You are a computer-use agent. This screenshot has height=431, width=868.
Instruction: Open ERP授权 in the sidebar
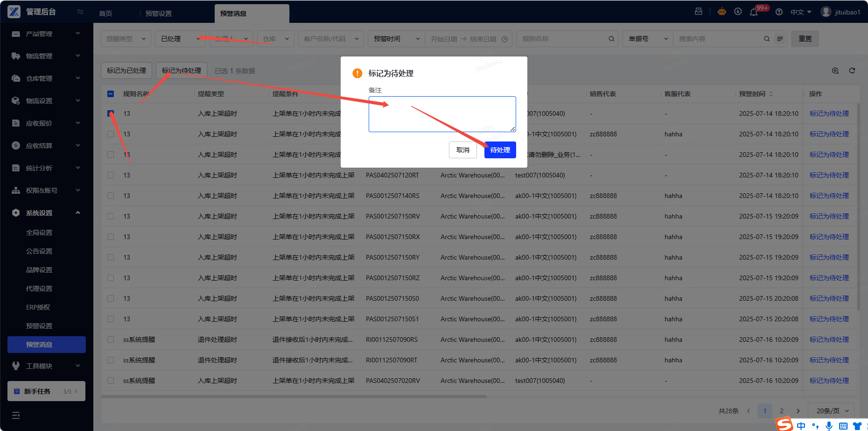pos(38,307)
